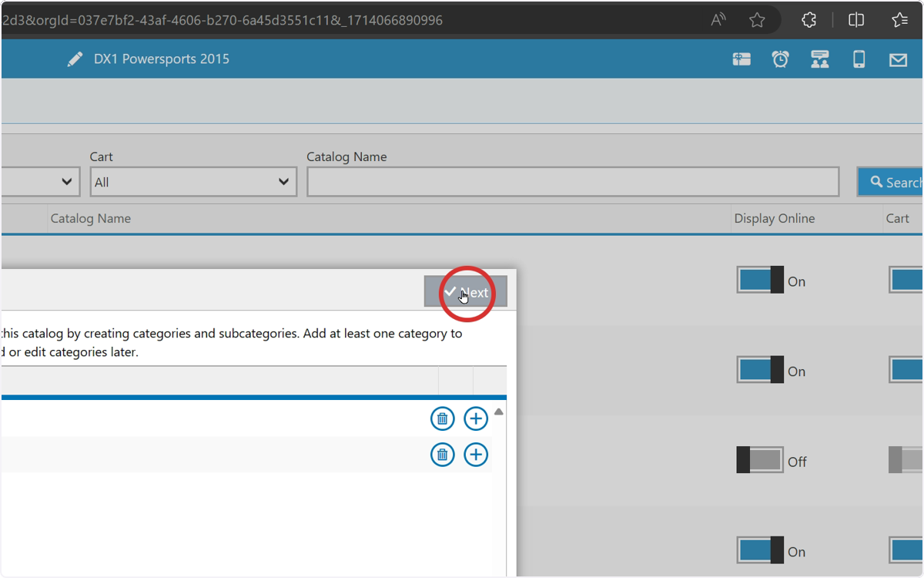Image resolution: width=924 pixels, height=578 pixels.
Task: Click the Search button
Action: click(891, 182)
